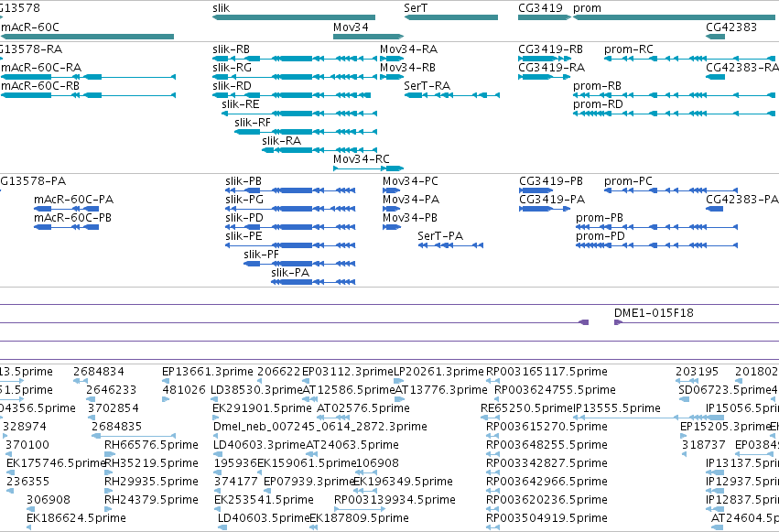Click the CG42383-PA protein label
Screen dimensions: 779x532
pyautogui.click(x=741, y=200)
